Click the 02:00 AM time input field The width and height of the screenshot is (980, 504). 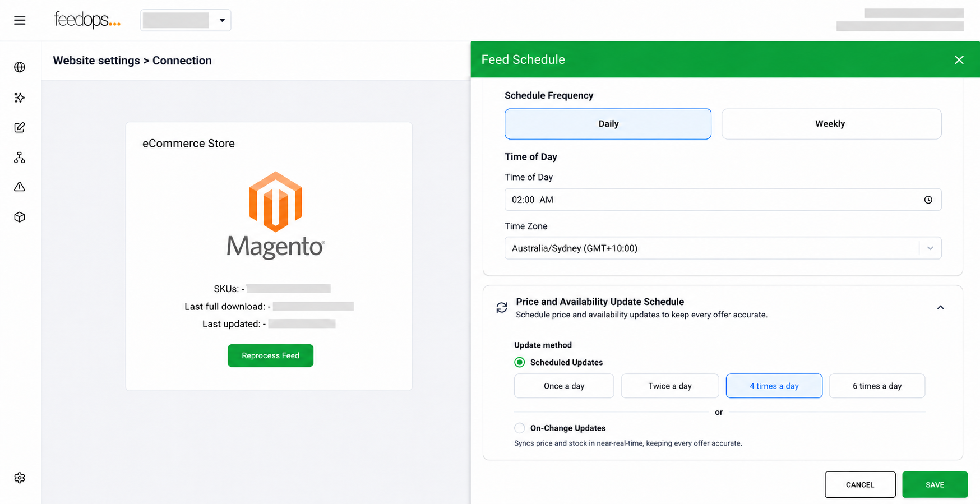(x=723, y=200)
